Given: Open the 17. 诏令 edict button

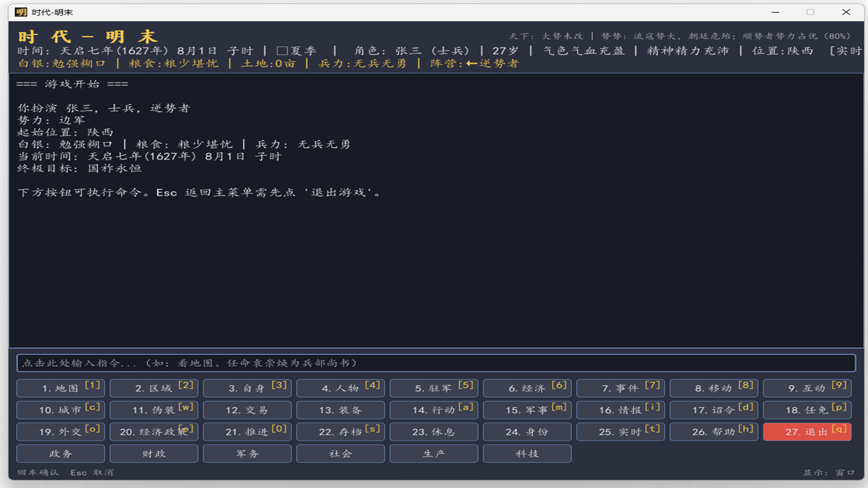Looking at the screenshot, I should (x=714, y=410).
